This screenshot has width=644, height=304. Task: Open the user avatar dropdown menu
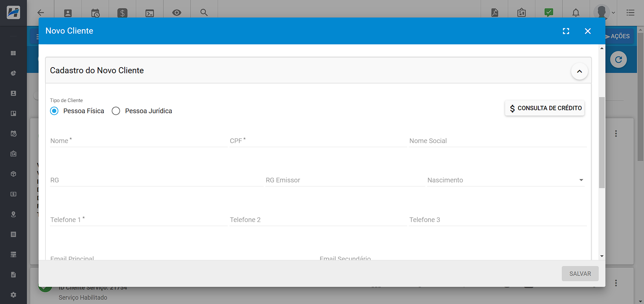(x=605, y=13)
